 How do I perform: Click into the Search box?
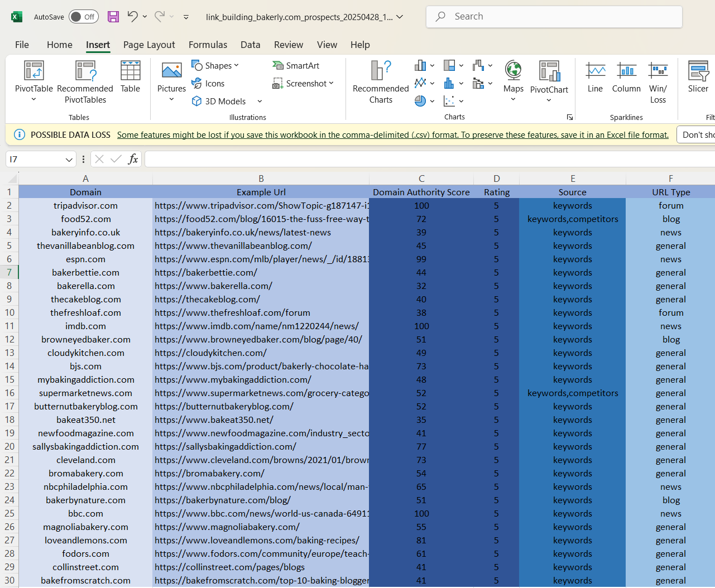pyautogui.click(x=554, y=17)
